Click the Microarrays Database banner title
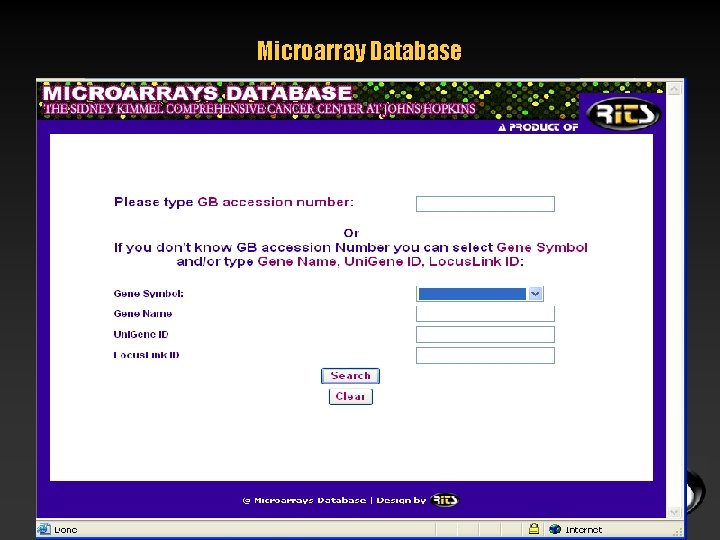The image size is (720, 540). point(197,93)
